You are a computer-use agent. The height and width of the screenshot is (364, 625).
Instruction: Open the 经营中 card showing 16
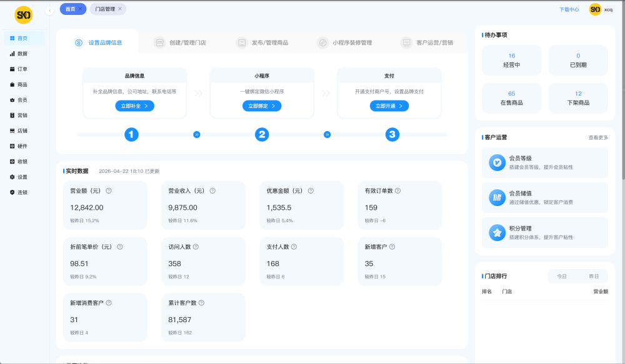pyautogui.click(x=511, y=60)
